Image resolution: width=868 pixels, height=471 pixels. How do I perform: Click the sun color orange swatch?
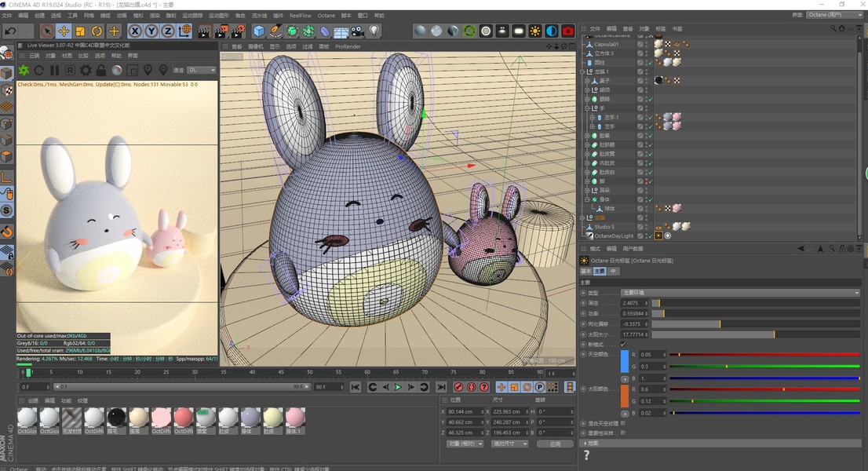(625, 396)
